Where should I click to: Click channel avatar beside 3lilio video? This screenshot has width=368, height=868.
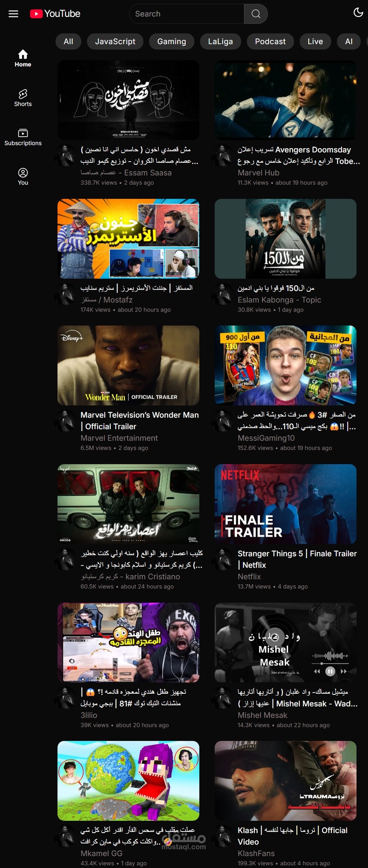coord(65,698)
